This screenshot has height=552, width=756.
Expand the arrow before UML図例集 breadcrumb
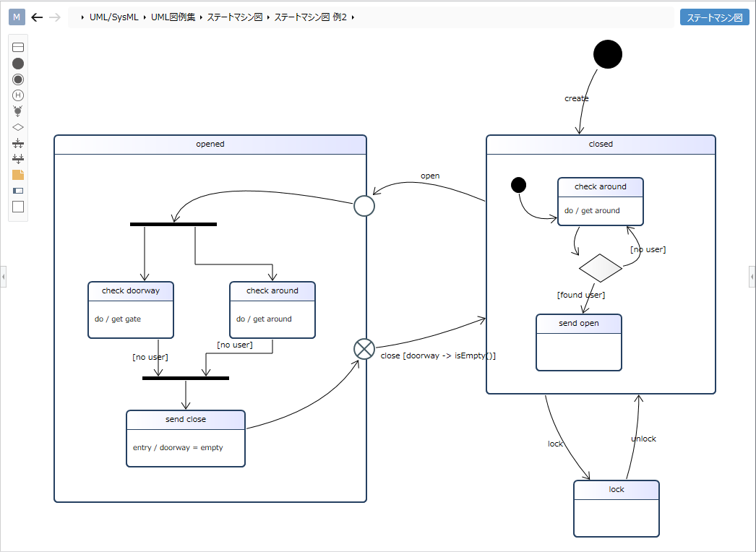[x=144, y=17]
